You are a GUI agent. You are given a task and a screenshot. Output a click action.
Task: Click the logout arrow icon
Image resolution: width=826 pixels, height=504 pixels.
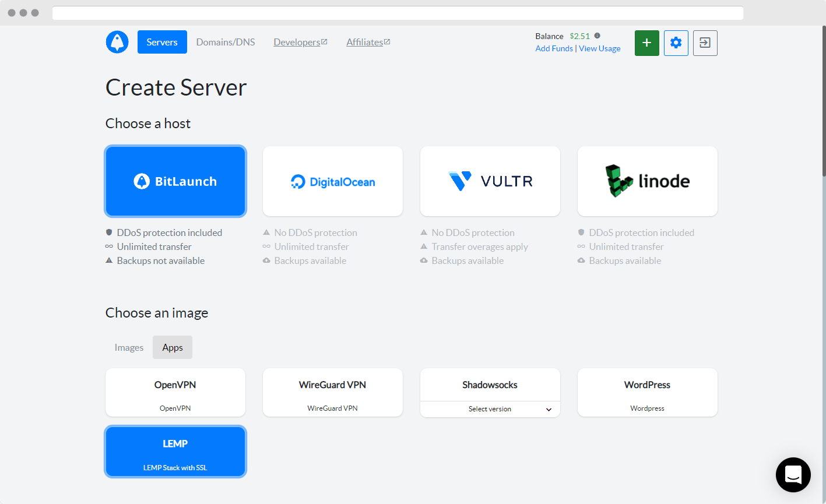705,43
